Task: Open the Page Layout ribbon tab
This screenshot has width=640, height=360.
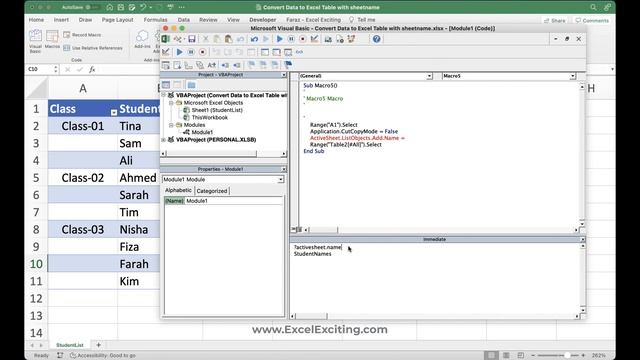Action: [x=118, y=20]
